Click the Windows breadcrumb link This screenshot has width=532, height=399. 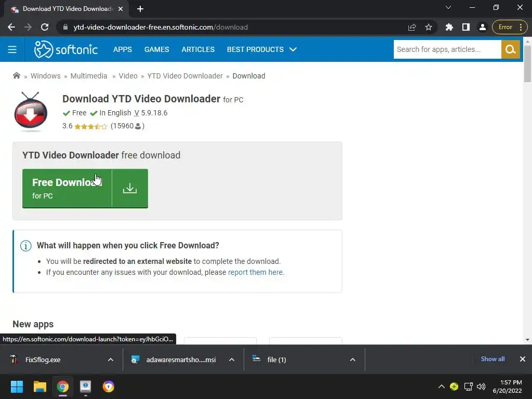point(46,76)
